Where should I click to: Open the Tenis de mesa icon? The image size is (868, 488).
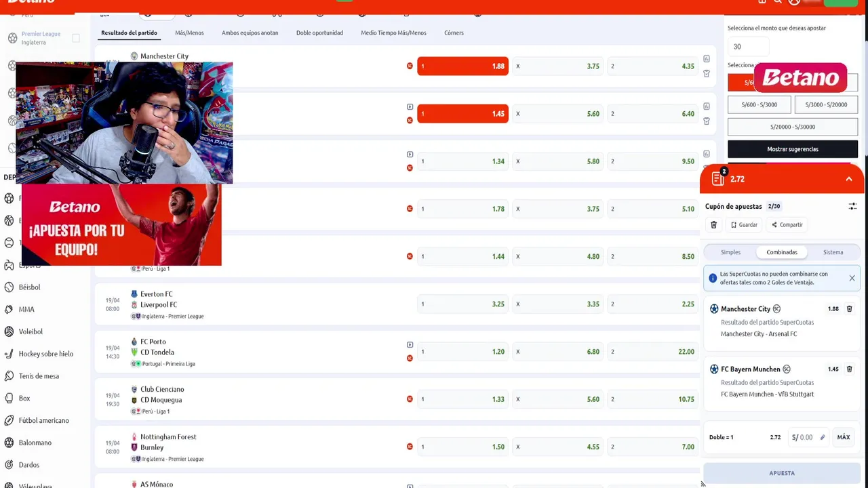click(x=9, y=376)
